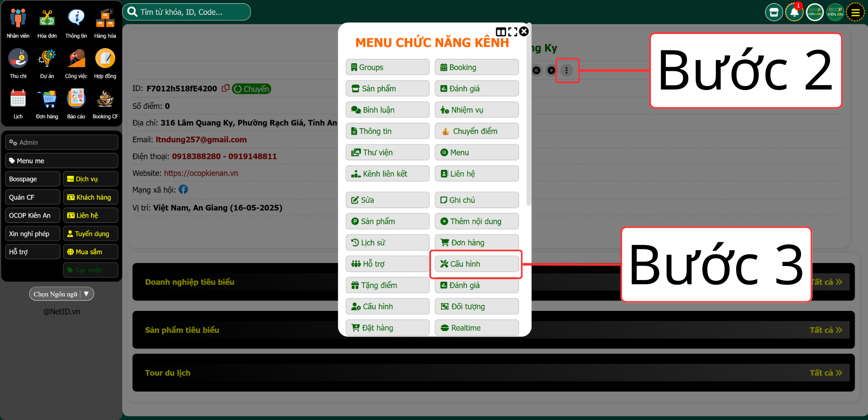Viewport: 868px width, 420px height.
Task: Click the popup's vertical scrollbar
Action: point(529,127)
